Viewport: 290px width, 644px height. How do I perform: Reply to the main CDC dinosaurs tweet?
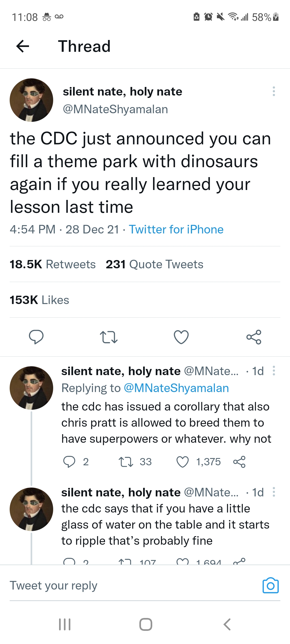[x=36, y=337]
